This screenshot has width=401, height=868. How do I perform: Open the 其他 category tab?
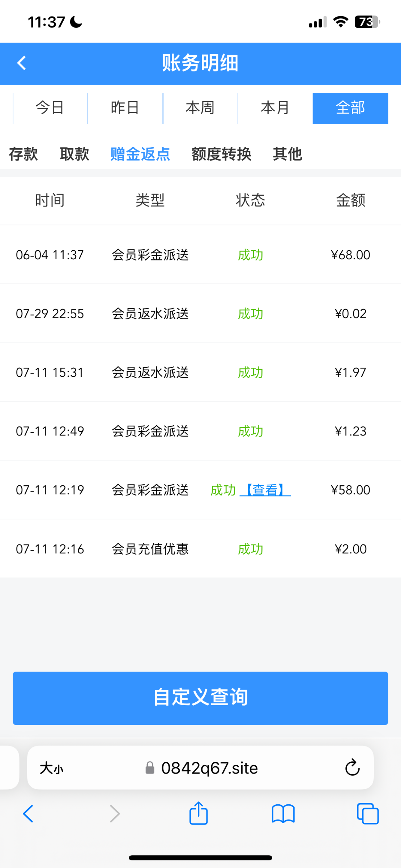tap(287, 154)
